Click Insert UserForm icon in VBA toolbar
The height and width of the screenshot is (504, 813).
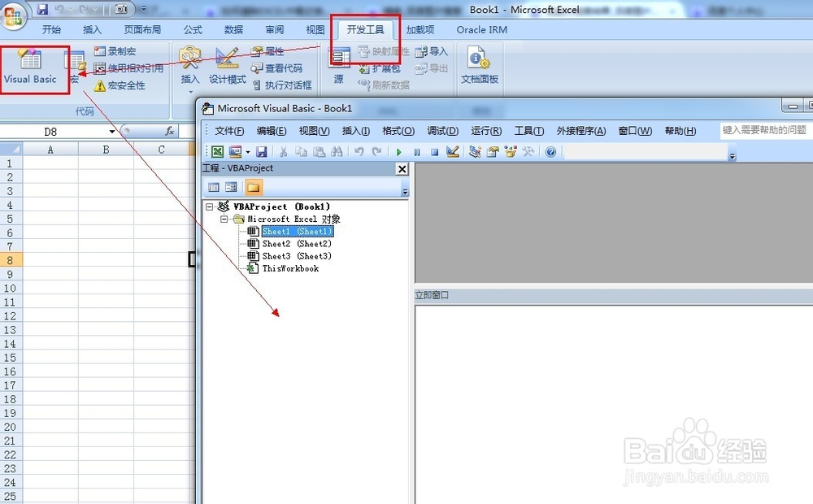tap(236, 151)
